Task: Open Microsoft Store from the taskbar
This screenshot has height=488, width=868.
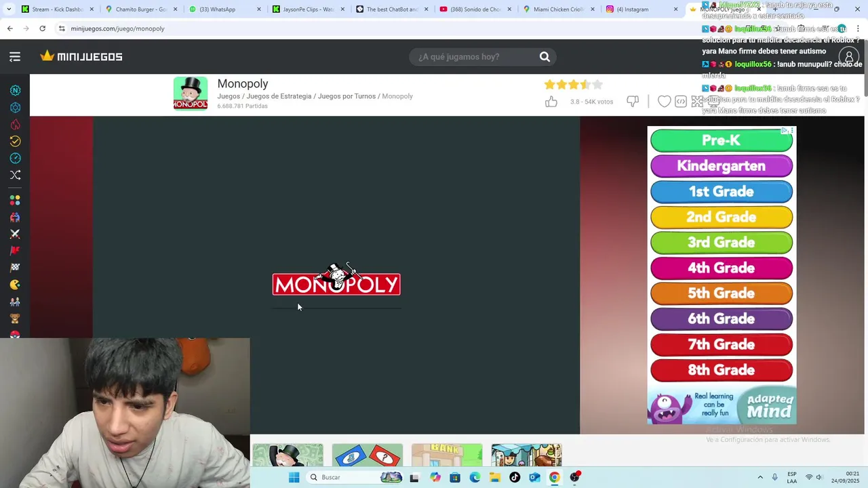Action: coord(455,477)
